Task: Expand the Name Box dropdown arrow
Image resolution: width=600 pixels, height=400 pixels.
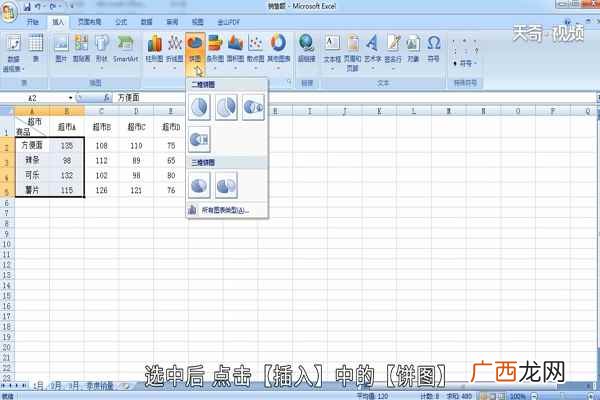Action: point(70,98)
